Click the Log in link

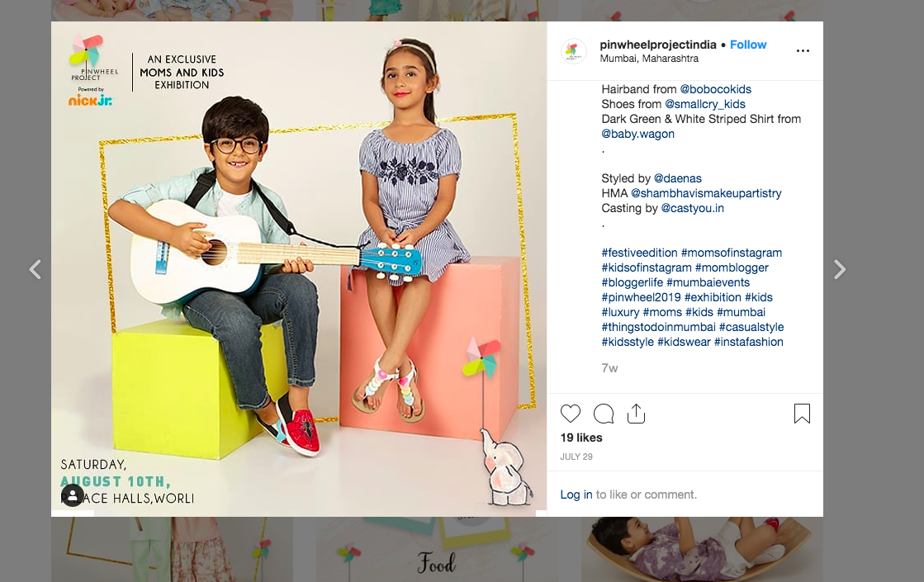coord(576,494)
